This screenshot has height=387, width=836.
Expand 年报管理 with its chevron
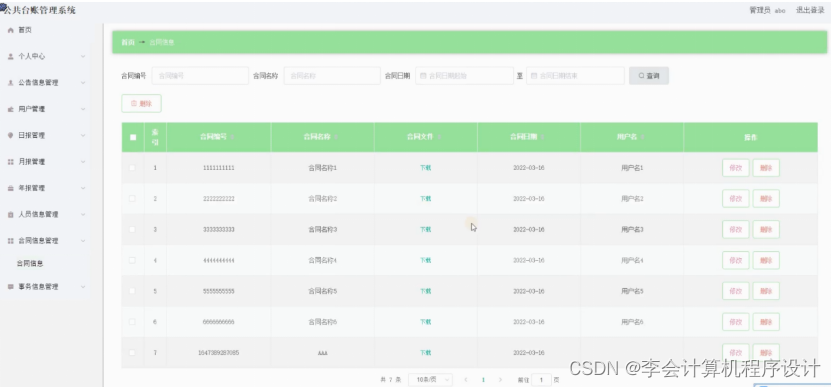(x=83, y=188)
